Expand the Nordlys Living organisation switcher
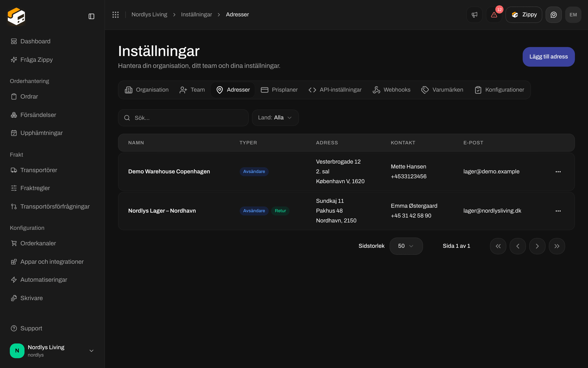The image size is (588, 368). point(52,351)
